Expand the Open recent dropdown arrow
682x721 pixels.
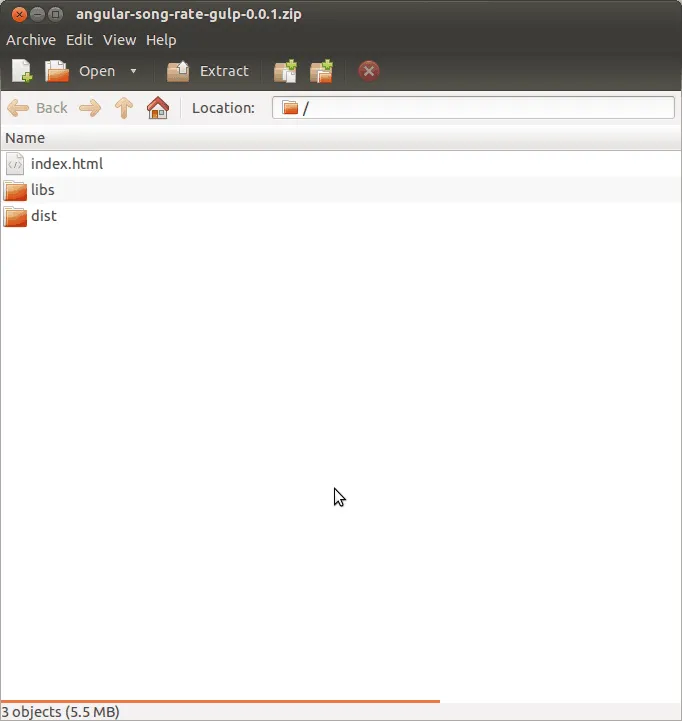[x=133, y=71]
